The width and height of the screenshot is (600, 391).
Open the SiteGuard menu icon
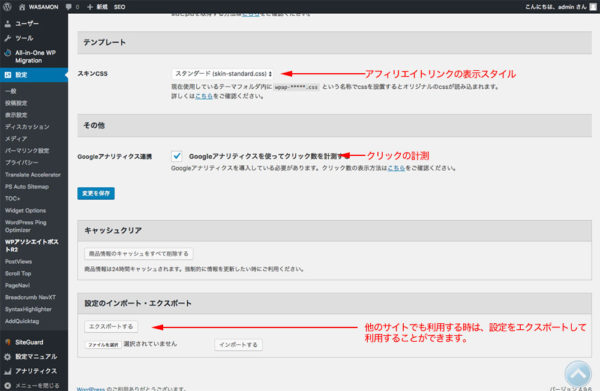(x=7, y=342)
